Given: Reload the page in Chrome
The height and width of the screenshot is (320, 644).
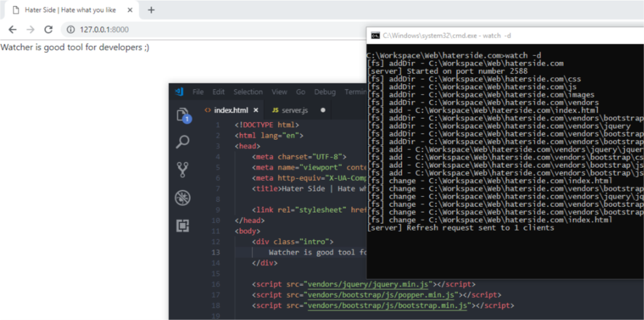Looking at the screenshot, I should click(x=48, y=29).
